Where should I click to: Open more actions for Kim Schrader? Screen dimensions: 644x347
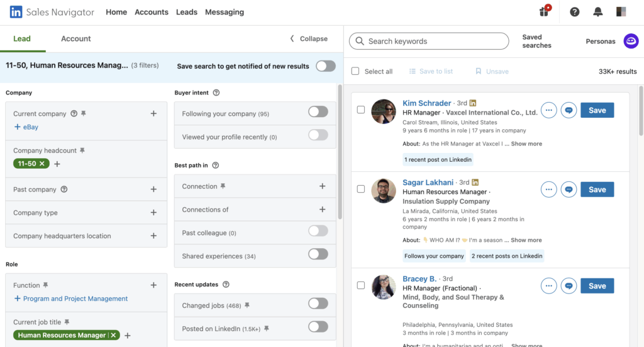tap(548, 110)
